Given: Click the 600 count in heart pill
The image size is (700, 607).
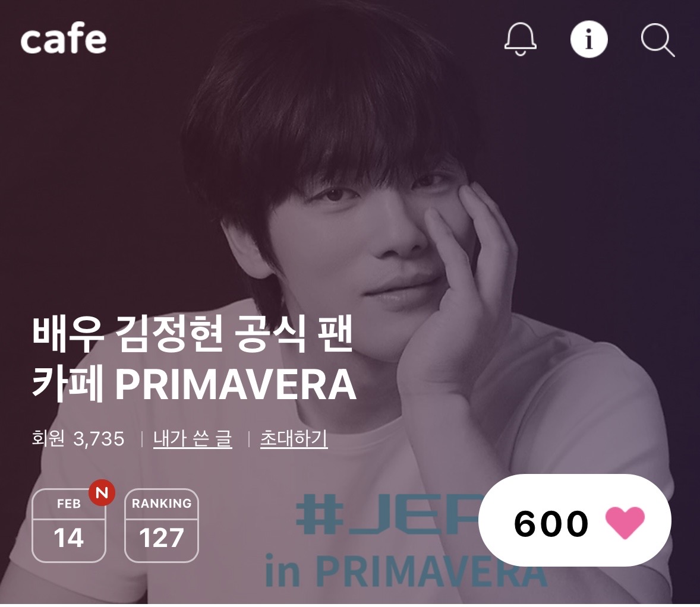Looking at the screenshot, I should (x=551, y=523).
